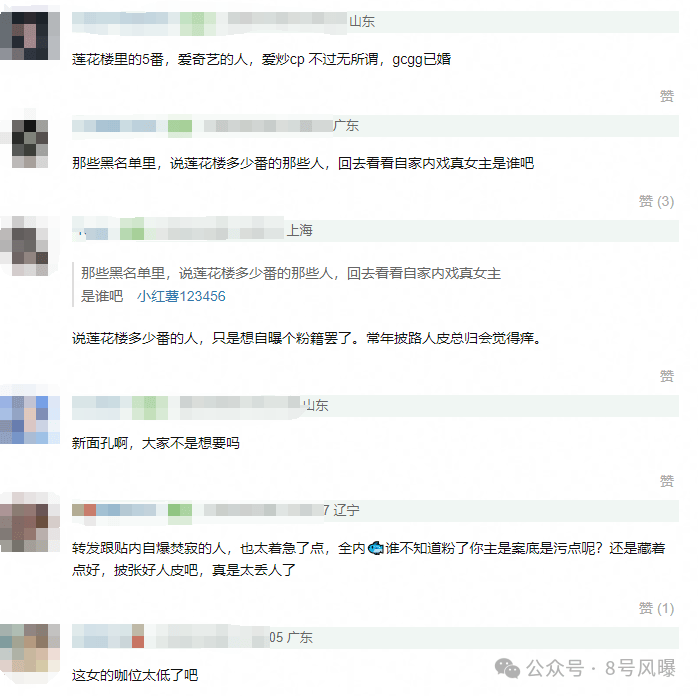Click the fish emoji in 辽宁 comment
The width and height of the screenshot is (698, 696).
(x=375, y=548)
